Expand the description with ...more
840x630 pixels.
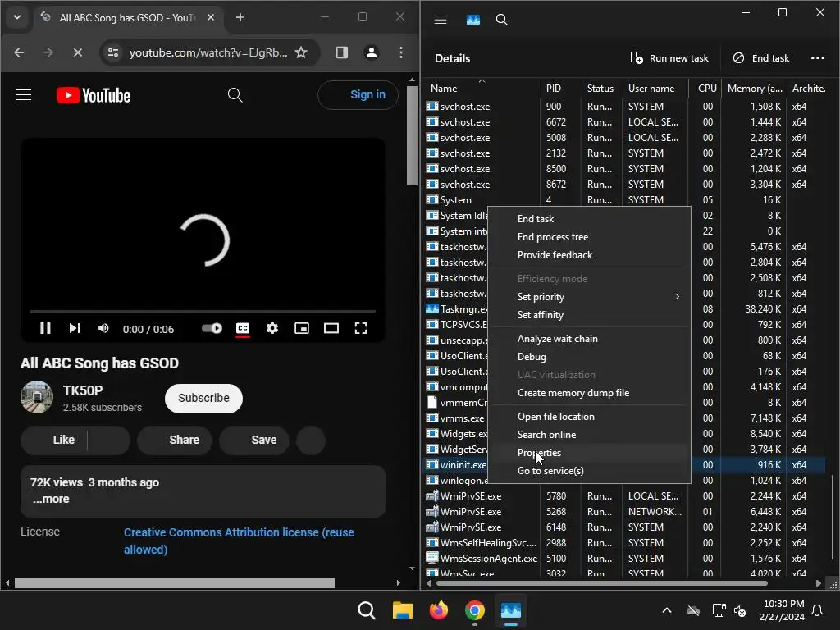[x=51, y=500]
